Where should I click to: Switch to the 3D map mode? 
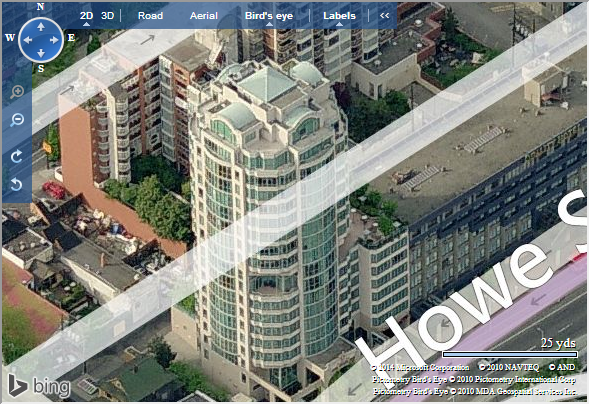(x=107, y=16)
